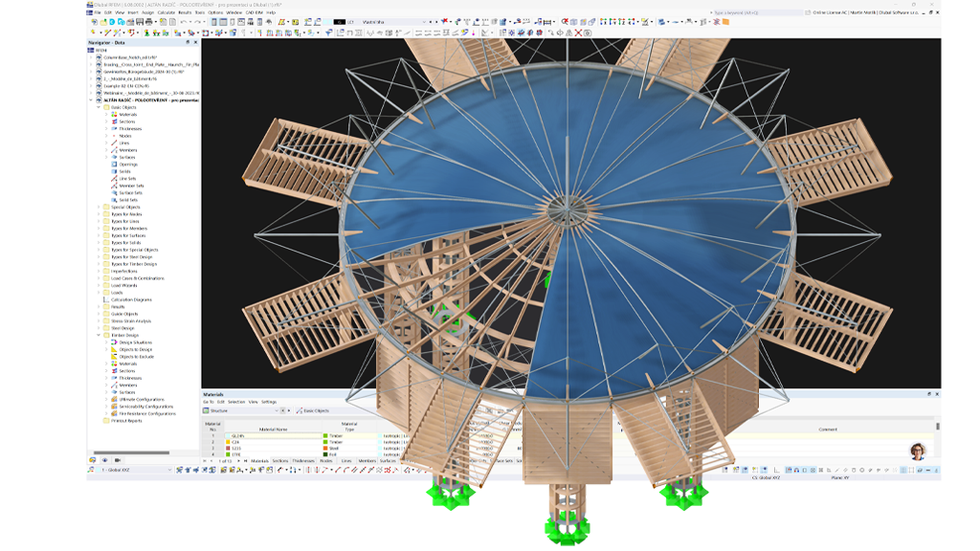Open the Members item in Basic Objects

point(114,150)
